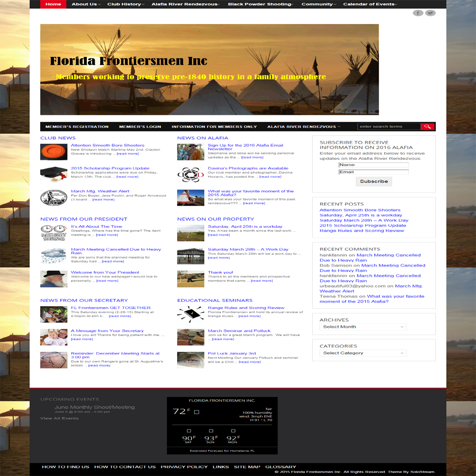This screenshot has width=476, height=476.
Task: Open the December Meeting reminder thumbnail
Action: (x=53, y=360)
